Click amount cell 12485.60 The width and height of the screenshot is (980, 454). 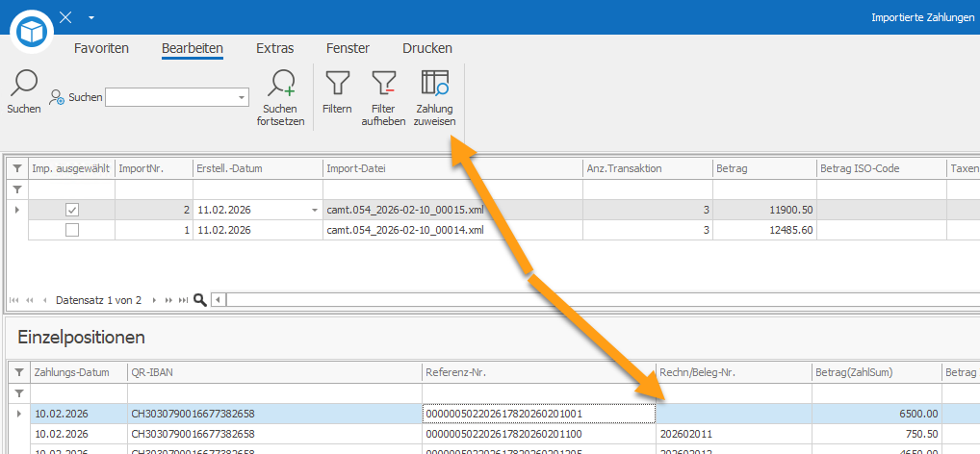[x=764, y=230]
